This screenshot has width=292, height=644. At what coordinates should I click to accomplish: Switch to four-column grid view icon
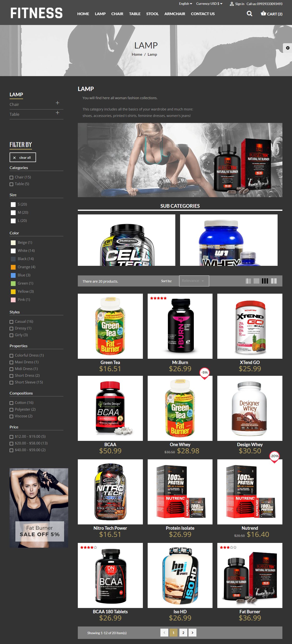pyautogui.click(x=256, y=281)
